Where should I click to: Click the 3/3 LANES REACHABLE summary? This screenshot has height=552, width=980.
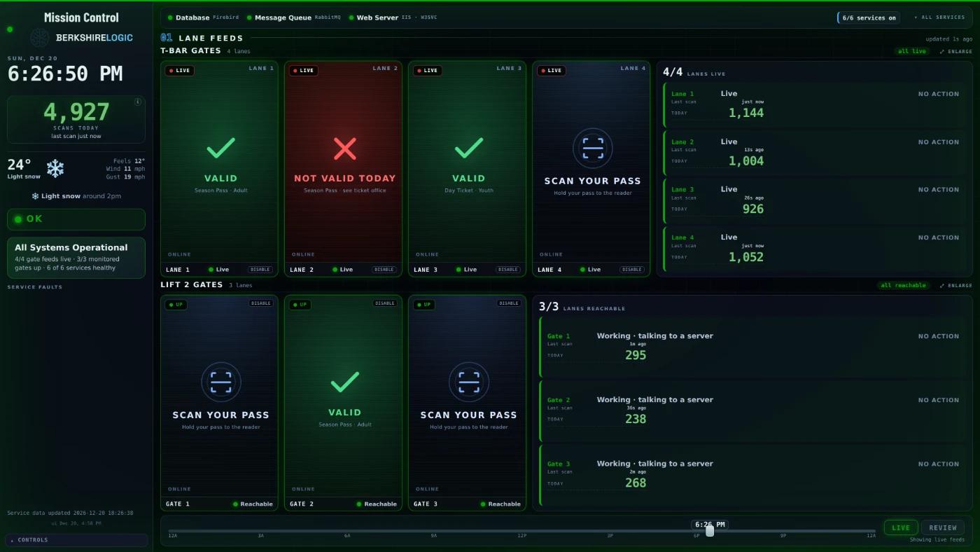click(582, 307)
